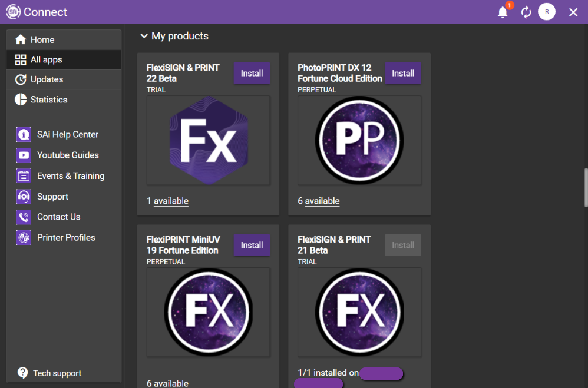This screenshot has width=588, height=388.
Task: Click PERPETUAL label under FlexiPRINT MiniUV 19
Action: [x=166, y=261]
